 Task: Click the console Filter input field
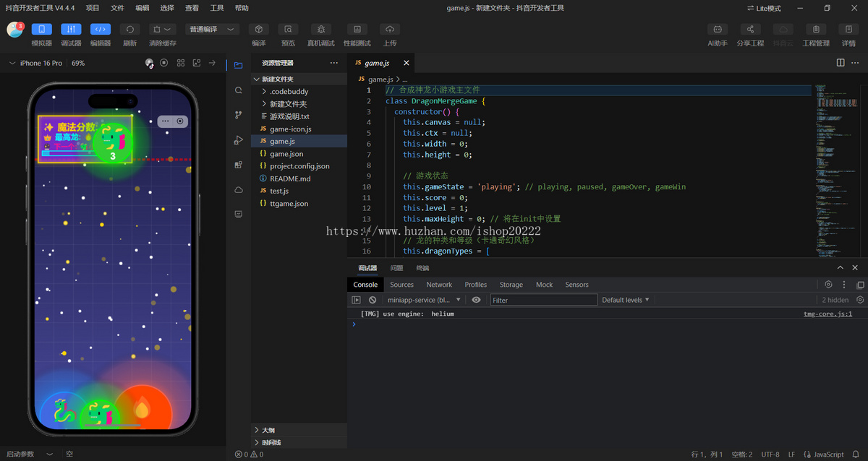(544, 300)
